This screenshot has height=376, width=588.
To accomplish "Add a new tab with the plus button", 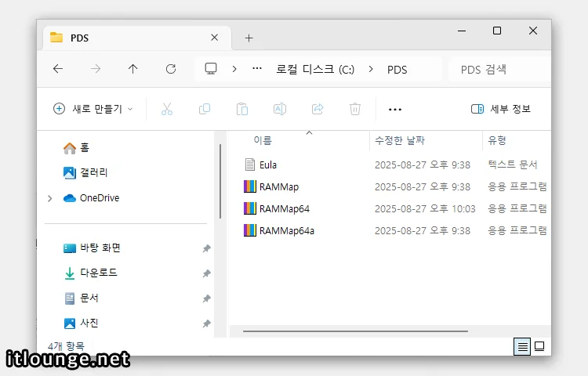I will 249,38.
